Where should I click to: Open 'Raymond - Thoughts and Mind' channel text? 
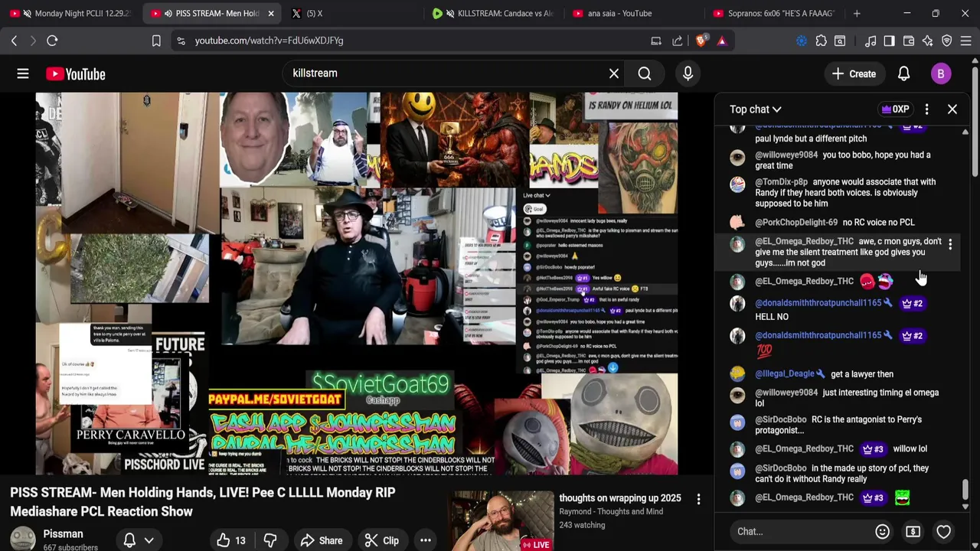(611, 511)
